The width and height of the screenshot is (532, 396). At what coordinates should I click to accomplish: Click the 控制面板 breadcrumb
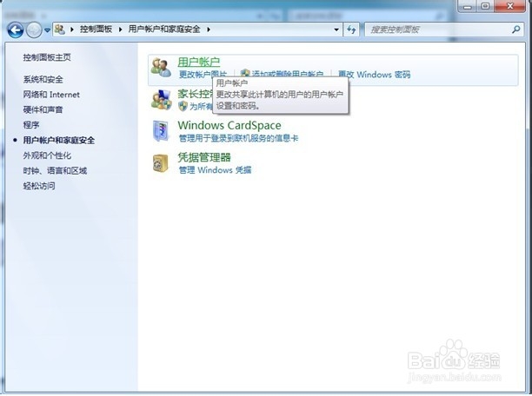click(96, 30)
